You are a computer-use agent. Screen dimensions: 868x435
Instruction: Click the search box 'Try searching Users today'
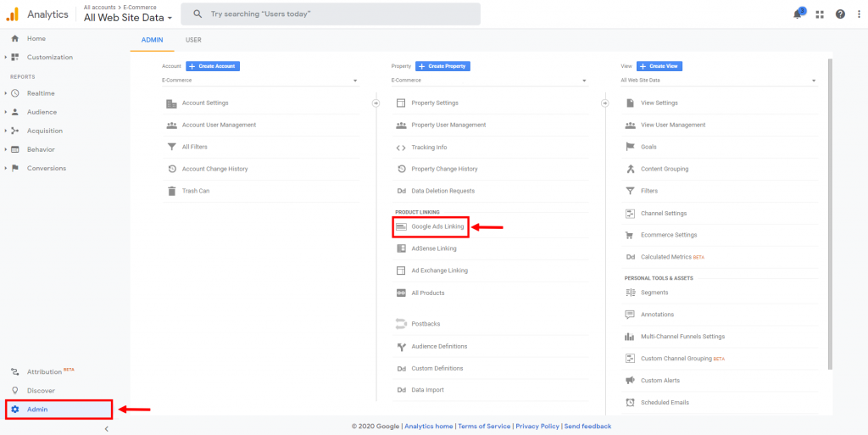coord(331,14)
